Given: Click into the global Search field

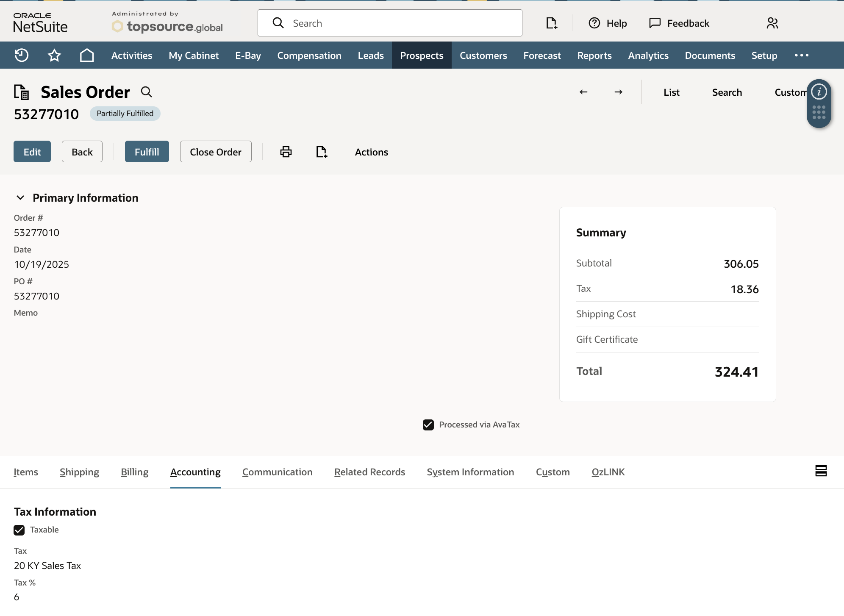Looking at the screenshot, I should 390,23.
